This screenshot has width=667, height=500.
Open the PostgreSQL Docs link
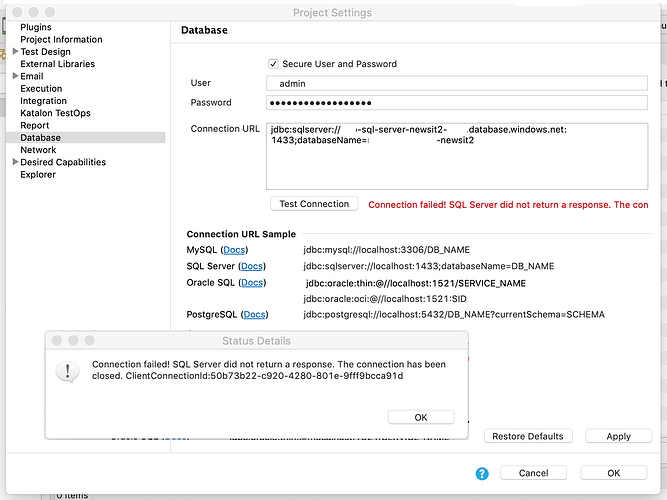[x=255, y=315]
